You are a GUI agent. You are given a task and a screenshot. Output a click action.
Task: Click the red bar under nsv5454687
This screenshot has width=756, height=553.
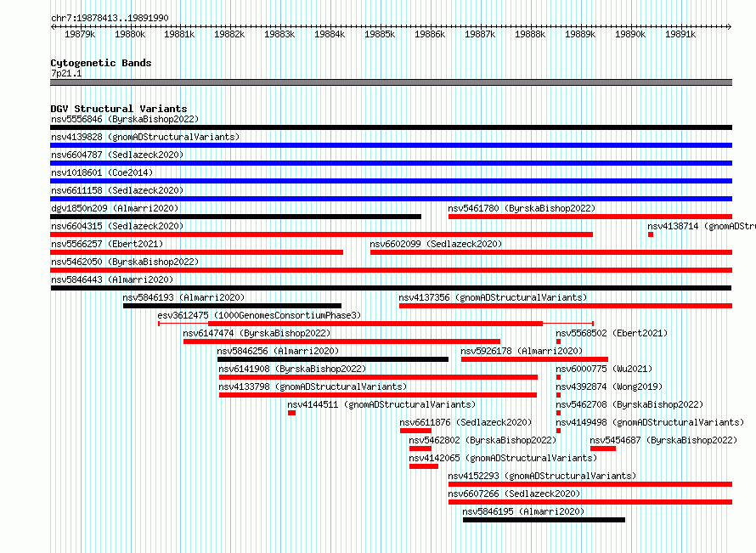[603, 449]
